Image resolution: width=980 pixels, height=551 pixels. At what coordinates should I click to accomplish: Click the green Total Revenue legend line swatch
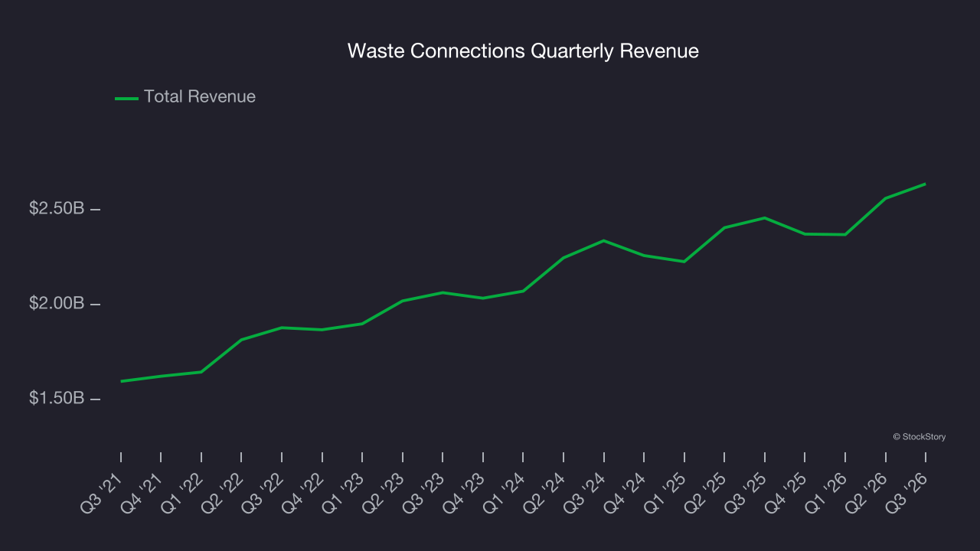pyautogui.click(x=126, y=98)
